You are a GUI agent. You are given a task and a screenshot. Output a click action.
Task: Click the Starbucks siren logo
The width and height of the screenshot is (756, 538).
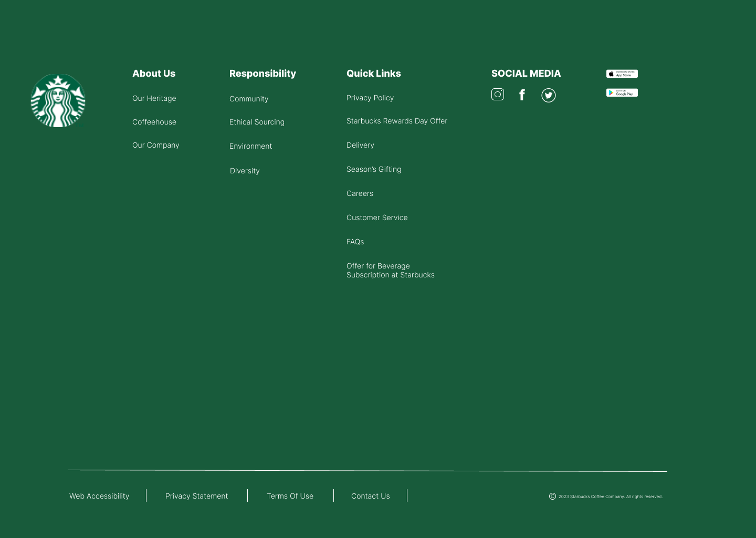pyautogui.click(x=58, y=100)
